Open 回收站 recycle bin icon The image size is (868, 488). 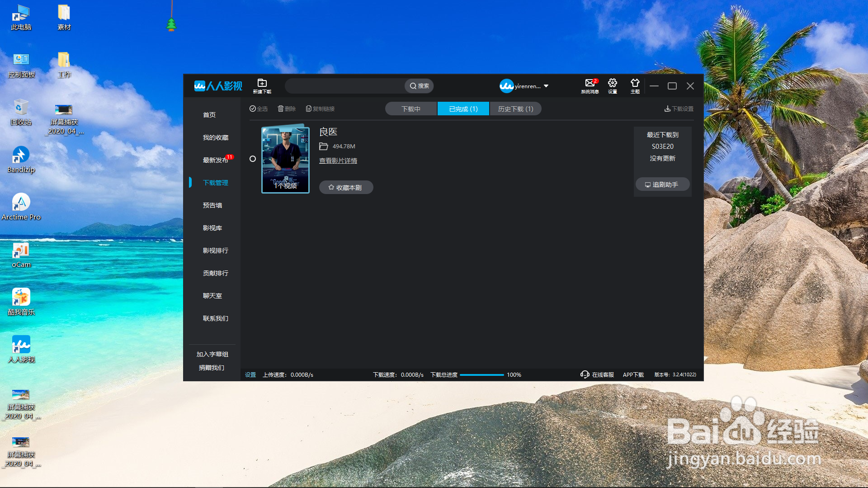[x=21, y=112]
